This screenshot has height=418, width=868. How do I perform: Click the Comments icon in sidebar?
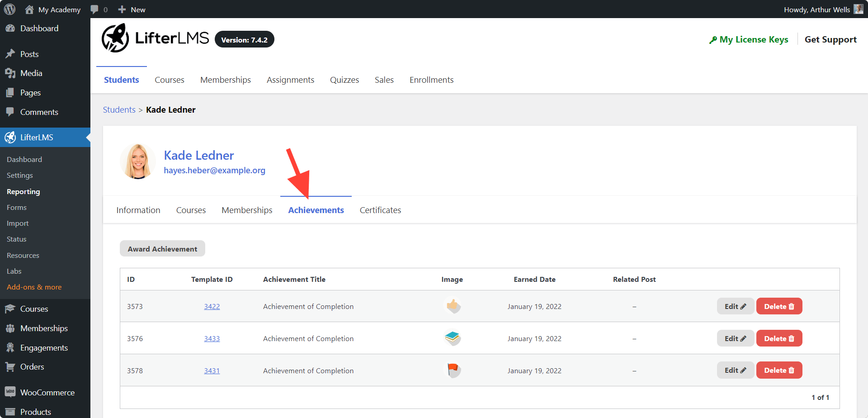pyautogui.click(x=10, y=112)
